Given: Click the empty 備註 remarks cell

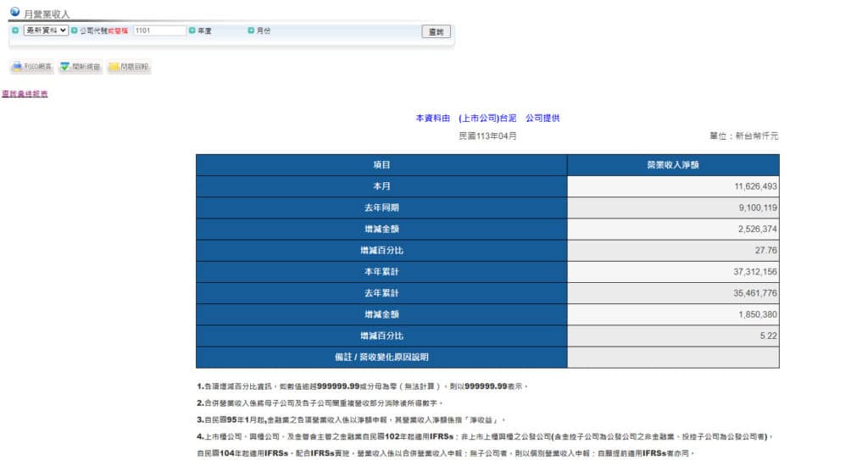Looking at the screenshot, I should [672, 357].
